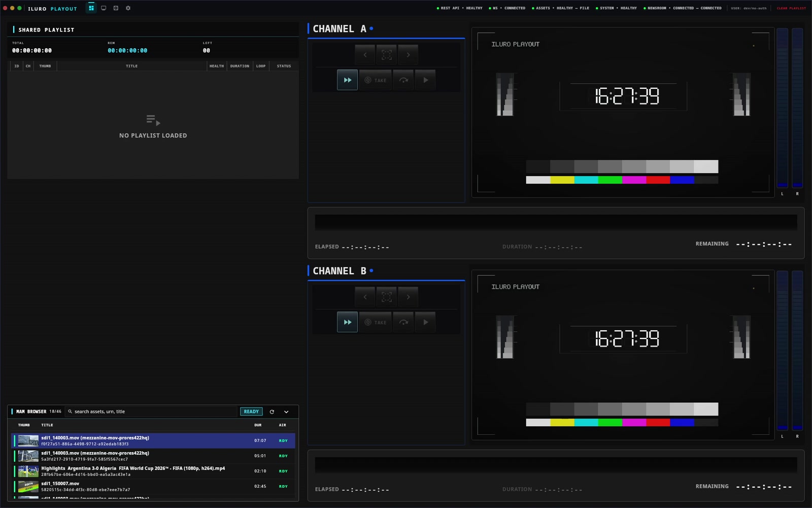Go to next item on Channel A
Viewport: 812px width, 508px height.
click(408, 55)
